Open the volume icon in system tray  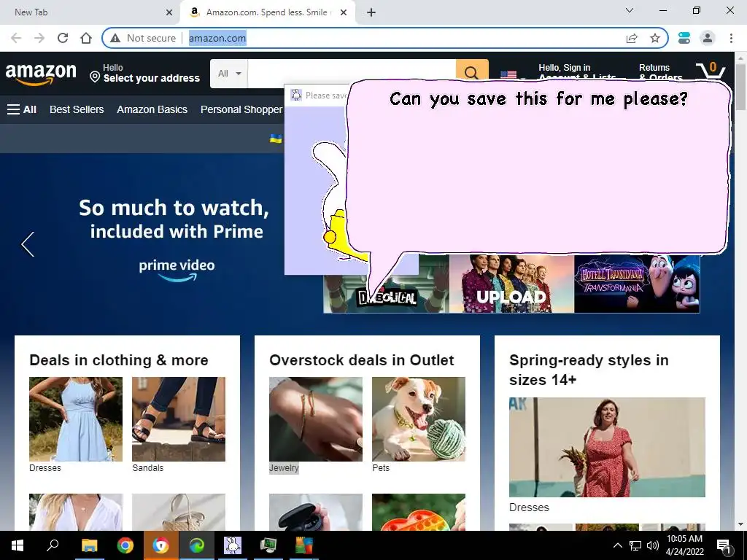(x=653, y=545)
